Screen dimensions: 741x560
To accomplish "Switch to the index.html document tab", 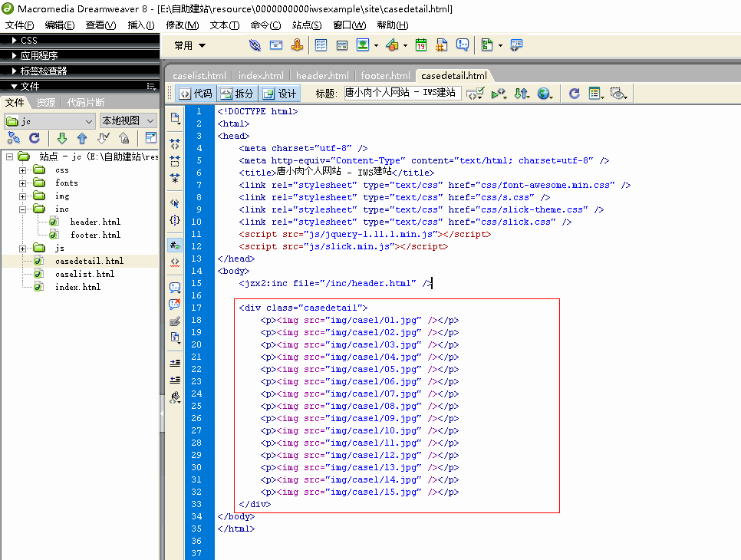I will tap(261, 76).
